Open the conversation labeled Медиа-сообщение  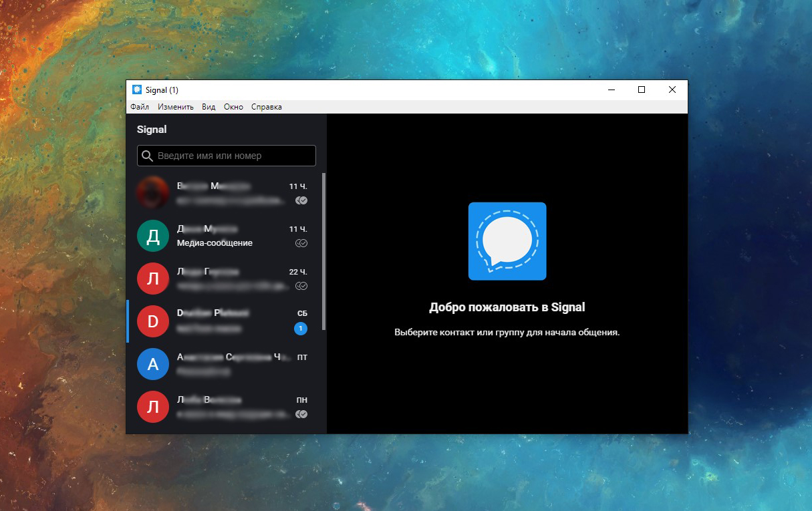(221, 235)
